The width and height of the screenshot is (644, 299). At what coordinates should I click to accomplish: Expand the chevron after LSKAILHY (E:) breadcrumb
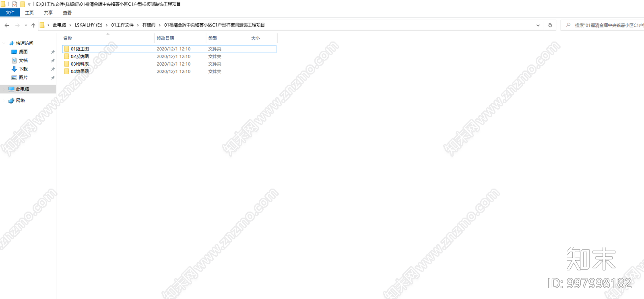(x=107, y=25)
